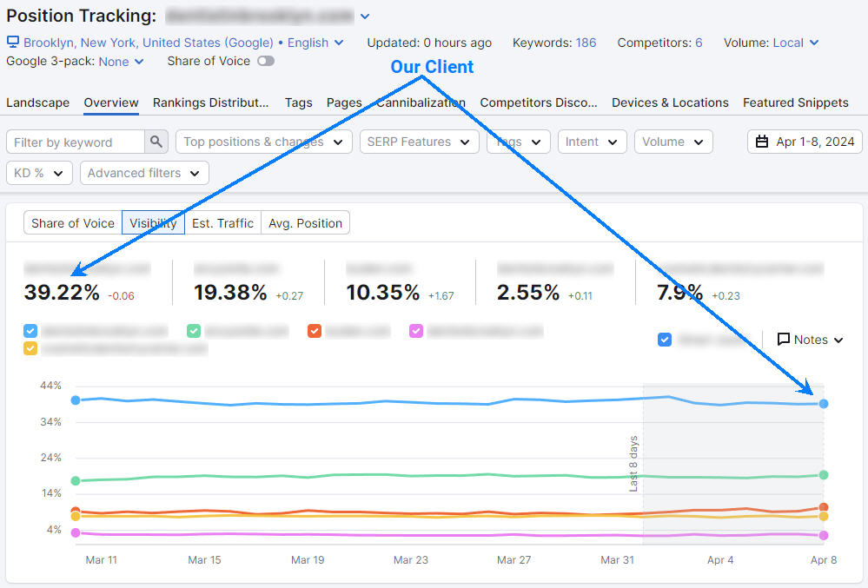Click the Keywords count 186 link
868x588 pixels.
pyautogui.click(x=586, y=43)
